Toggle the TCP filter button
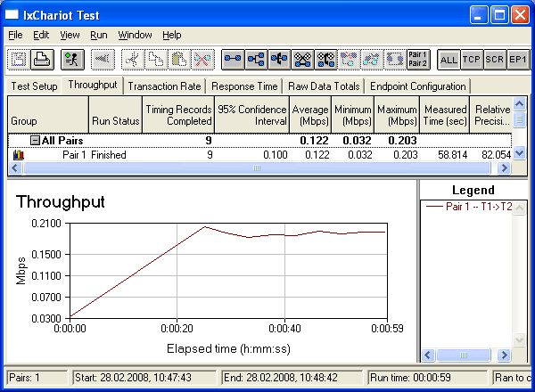The image size is (535, 392). pyautogui.click(x=472, y=60)
